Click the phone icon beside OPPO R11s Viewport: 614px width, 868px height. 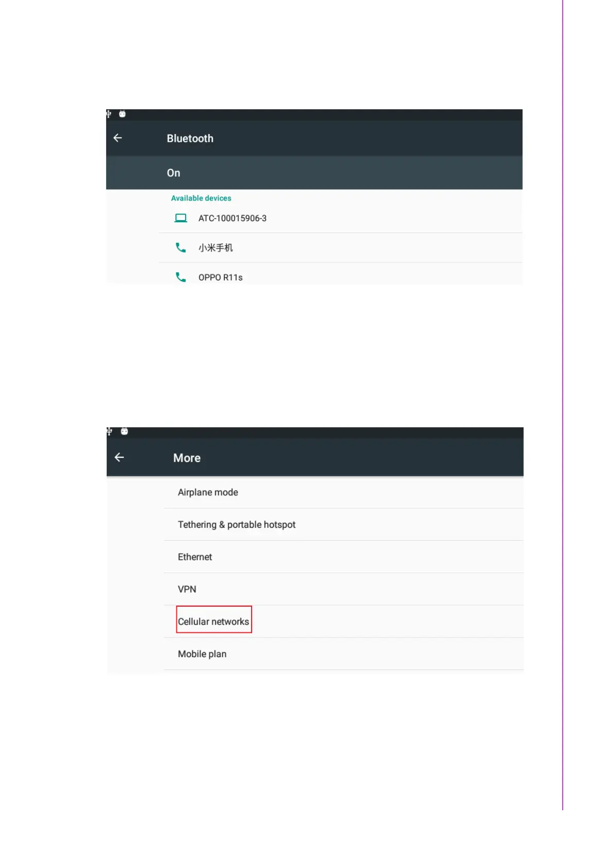pos(180,277)
